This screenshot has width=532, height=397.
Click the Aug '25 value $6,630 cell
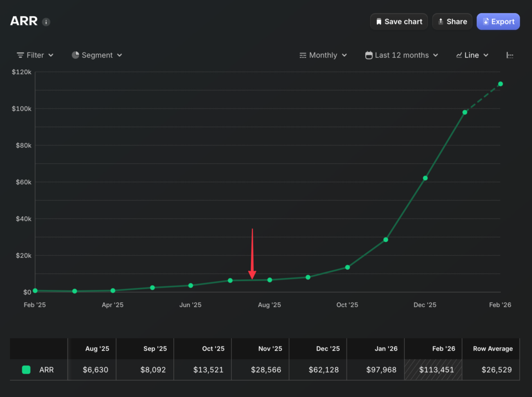tap(97, 370)
